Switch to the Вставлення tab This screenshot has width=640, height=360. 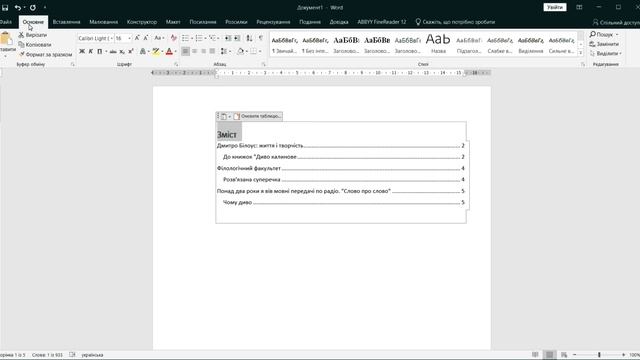[66, 22]
